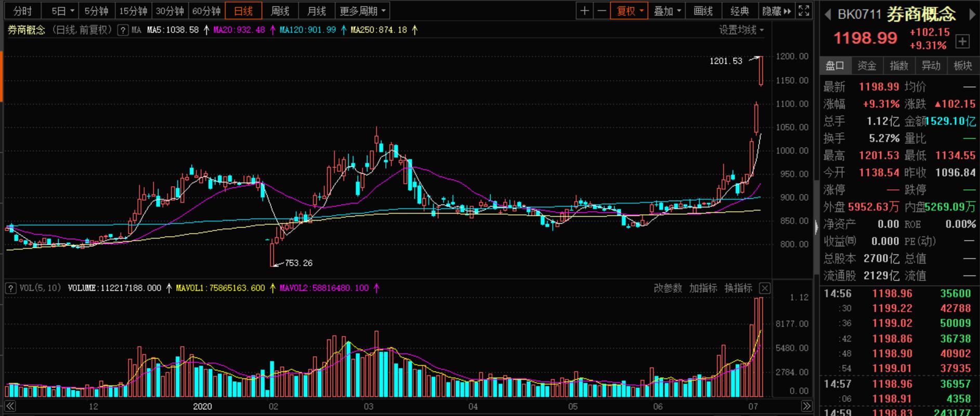Select MA20 moving average label

[239, 30]
